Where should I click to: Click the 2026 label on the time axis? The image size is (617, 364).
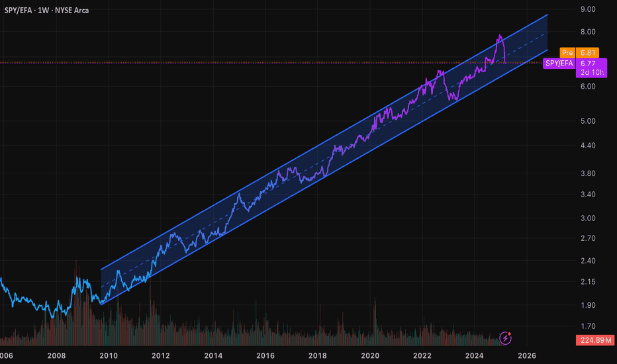pos(527,356)
